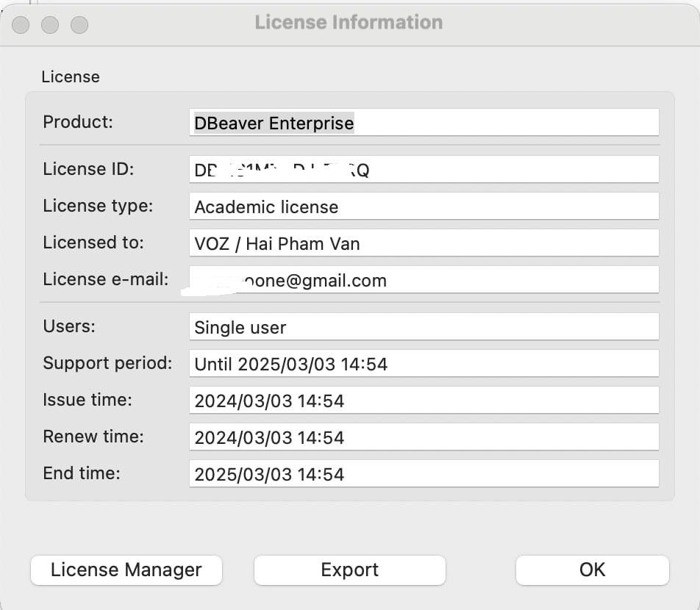
Task: Click into the License ID field
Action: coord(424,169)
